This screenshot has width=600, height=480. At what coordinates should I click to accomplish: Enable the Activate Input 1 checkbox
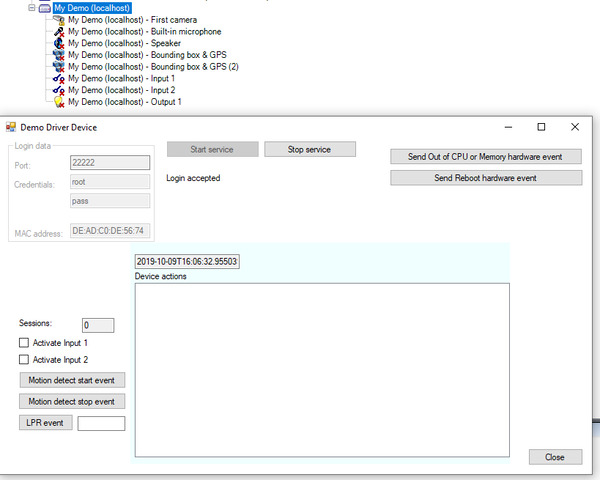pyautogui.click(x=25, y=343)
